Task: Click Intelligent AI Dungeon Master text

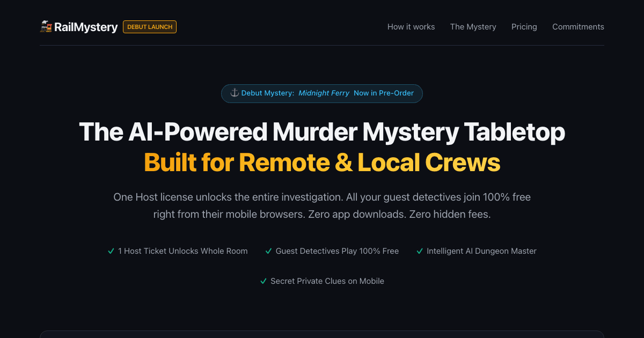Action: (481, 251)
